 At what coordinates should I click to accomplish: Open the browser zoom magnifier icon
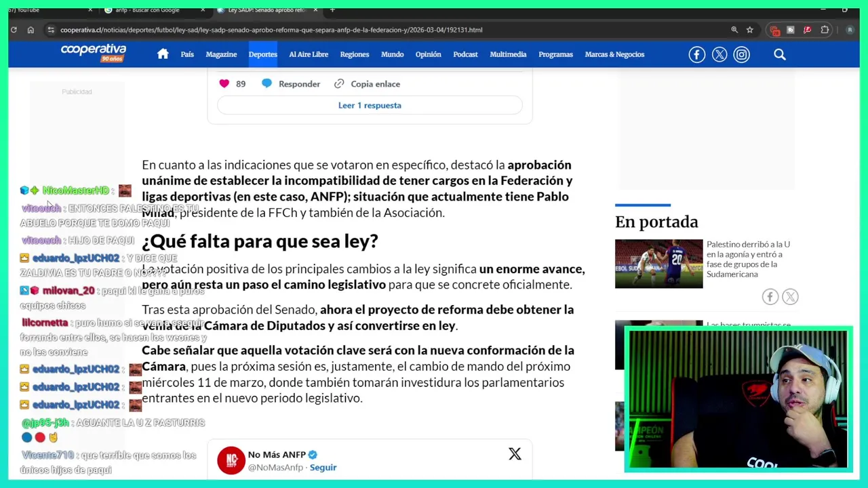pyautogui.click(x=734, y=30)
